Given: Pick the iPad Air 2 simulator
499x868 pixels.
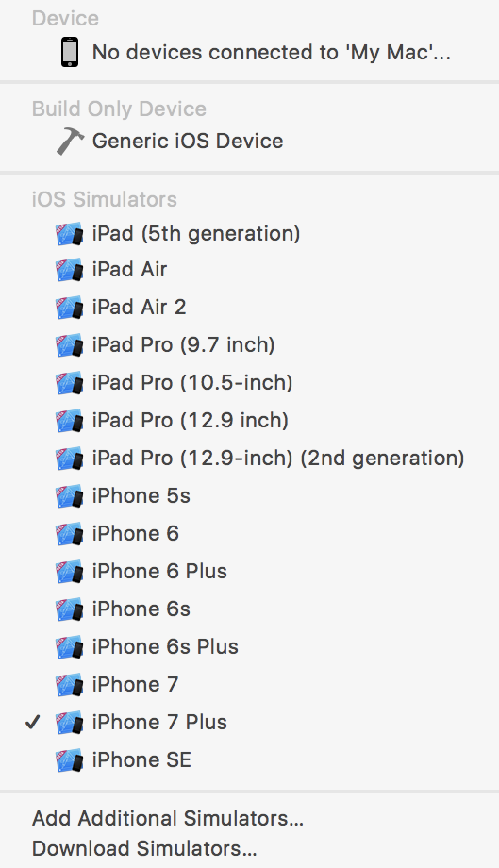Looking at the screenshot, I should (x=249, y=308).
